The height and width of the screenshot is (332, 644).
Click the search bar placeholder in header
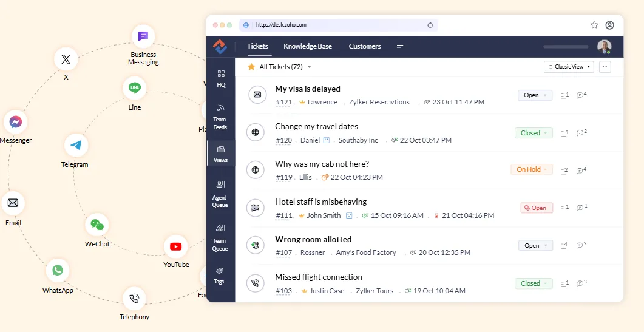tap(566, 47)
